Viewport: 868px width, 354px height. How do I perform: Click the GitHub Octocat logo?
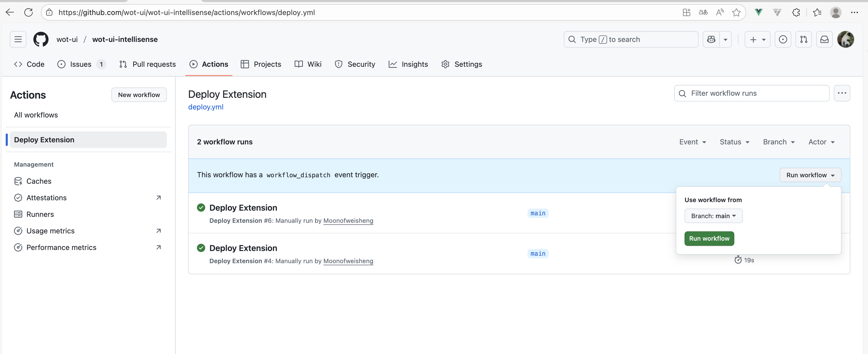pyautogui.click(x=41, y=39)
